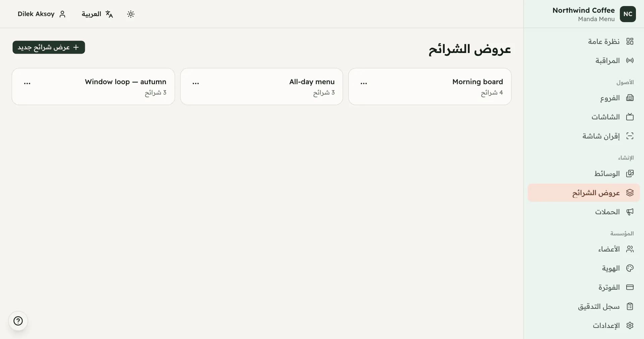
Task: Go to الإعدادات in sidebar
Action: tap(584, 325)
